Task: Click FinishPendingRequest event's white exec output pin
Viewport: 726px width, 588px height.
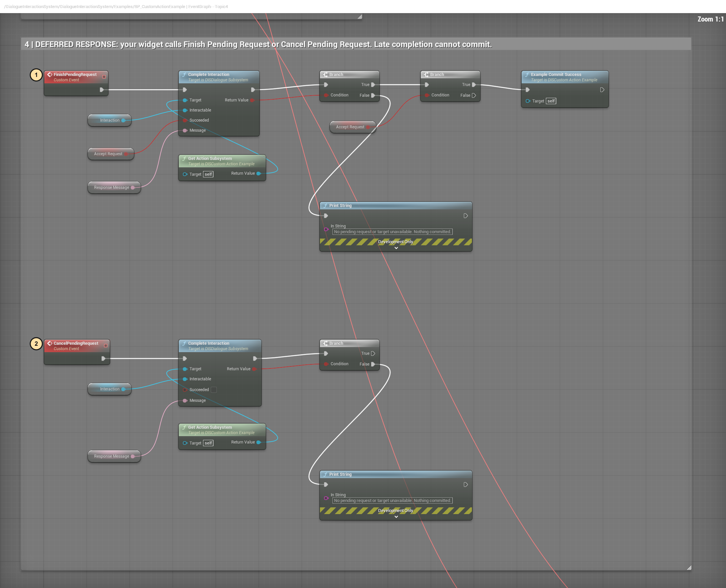Action: 102,90
